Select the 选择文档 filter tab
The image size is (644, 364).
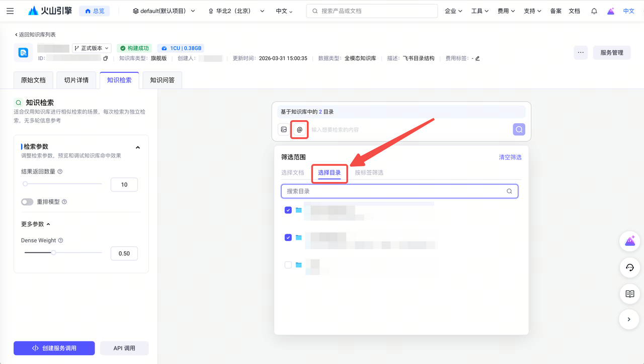(x=292, y=172)
